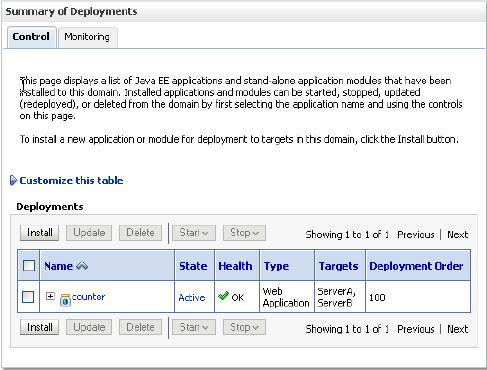Click the Customize this table arrow icon
Image resolution: width=487 pixels, height=370 pixels.
tap(13, 180)
